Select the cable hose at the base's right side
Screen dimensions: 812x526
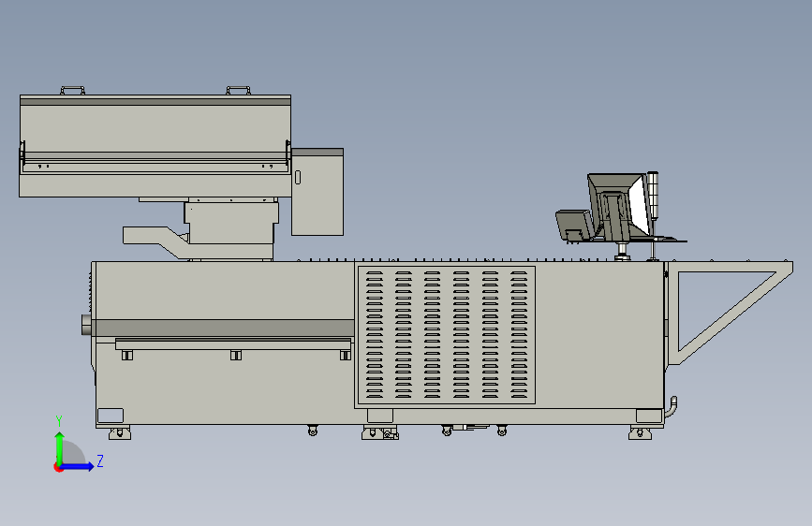[x=672, y=406]
